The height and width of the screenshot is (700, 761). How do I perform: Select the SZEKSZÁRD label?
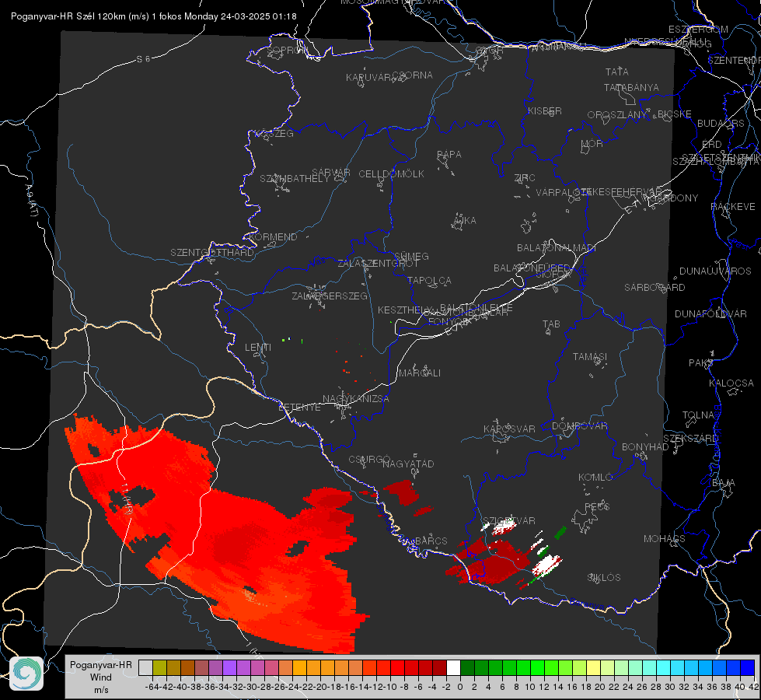pyautogui.click(x=690, y=438)
